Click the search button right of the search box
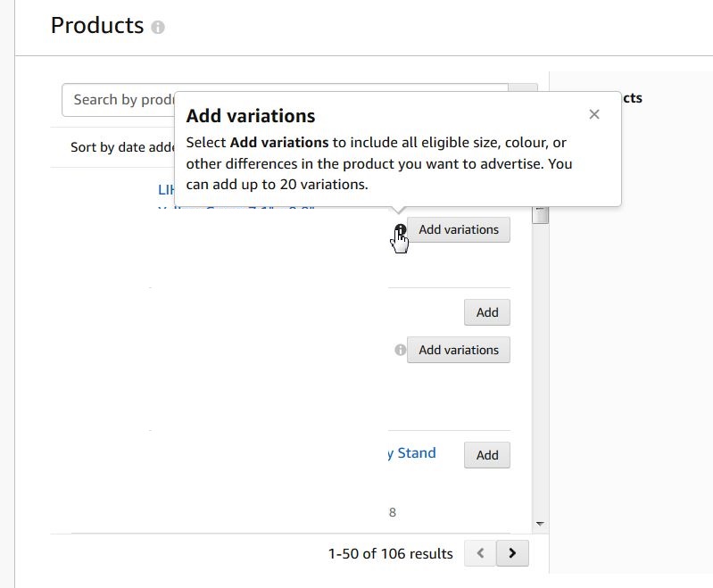This screenshot has height=588, width=713. click(524, 90)
